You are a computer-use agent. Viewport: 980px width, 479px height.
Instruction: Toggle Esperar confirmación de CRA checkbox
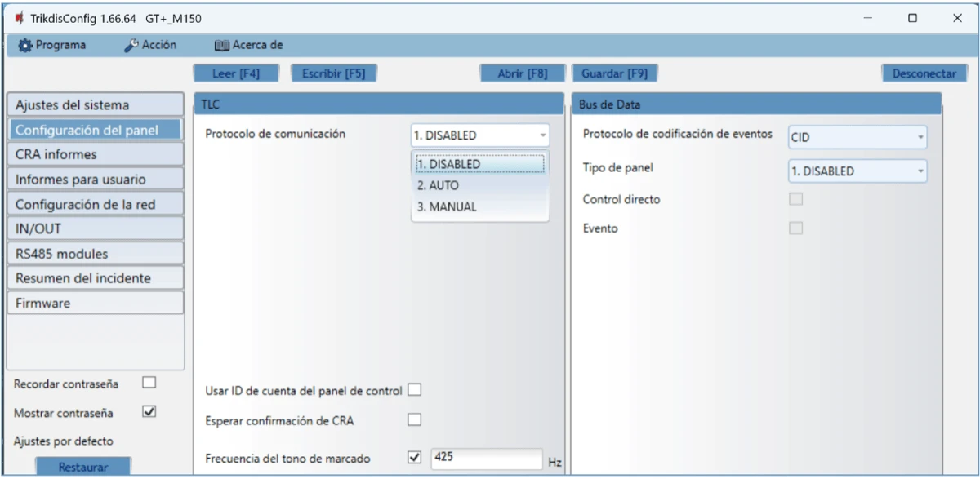pos(415,420)
